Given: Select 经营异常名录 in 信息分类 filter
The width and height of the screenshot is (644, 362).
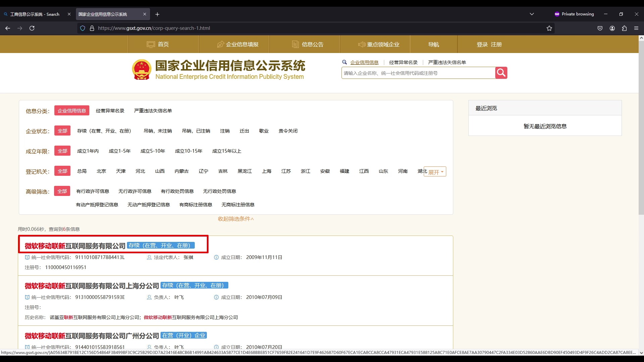Looking at the screenshot, I should pos(110,111).
